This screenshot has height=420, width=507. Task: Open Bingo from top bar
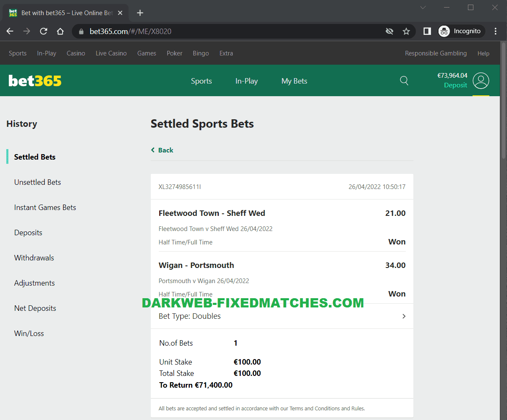click(201, 53)
